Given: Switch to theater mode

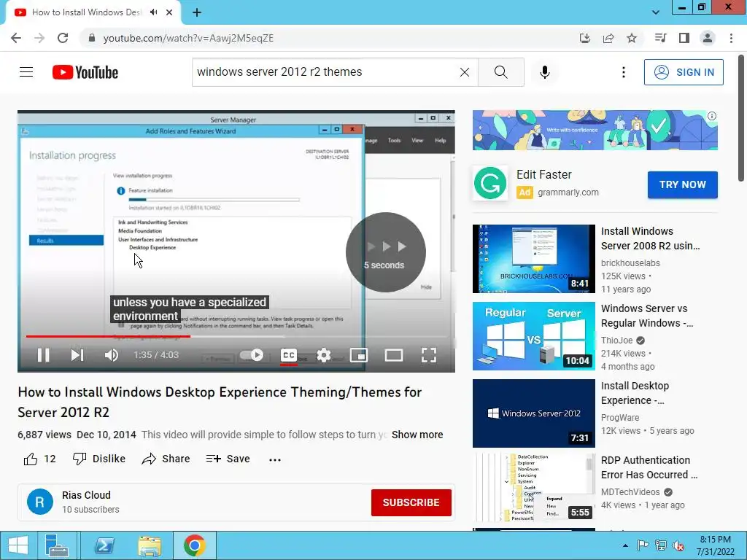Looking at the screenshot, I should (x=394, y=355).
